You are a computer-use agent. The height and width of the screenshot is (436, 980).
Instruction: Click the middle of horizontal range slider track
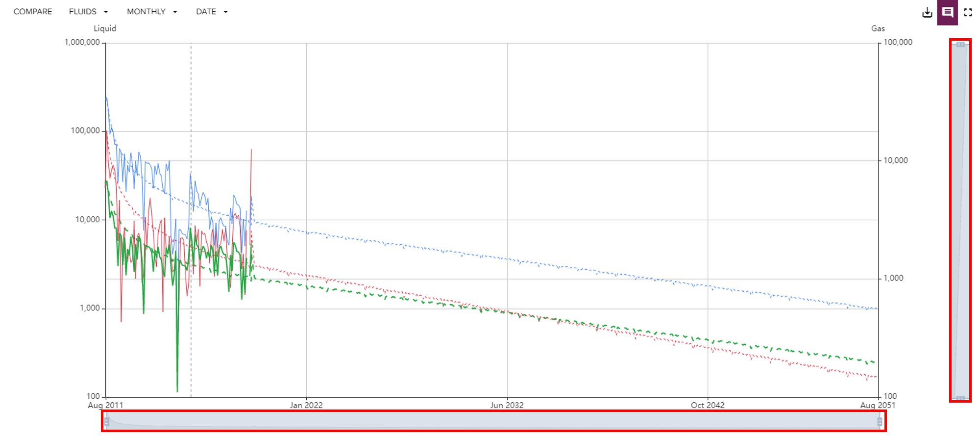(493, 421)
